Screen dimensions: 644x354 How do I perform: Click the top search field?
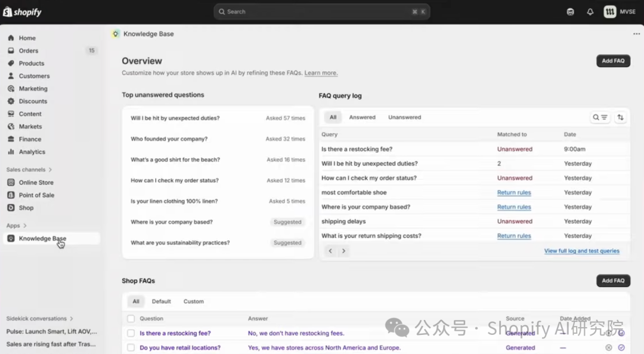321,12
